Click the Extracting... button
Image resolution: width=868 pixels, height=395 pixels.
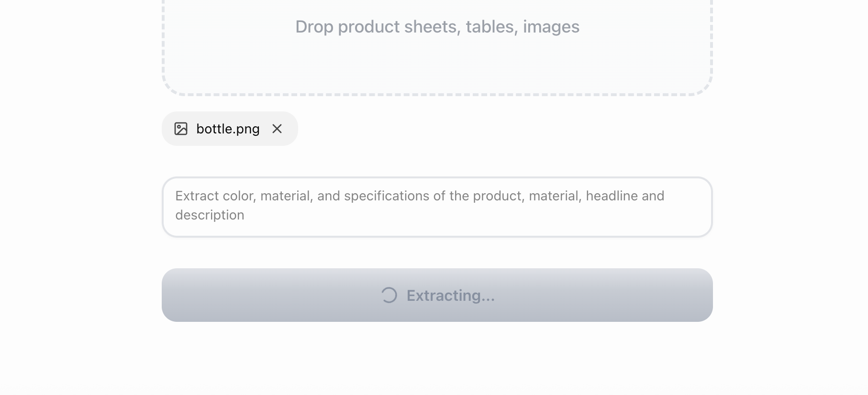click(x=437, y=295)
